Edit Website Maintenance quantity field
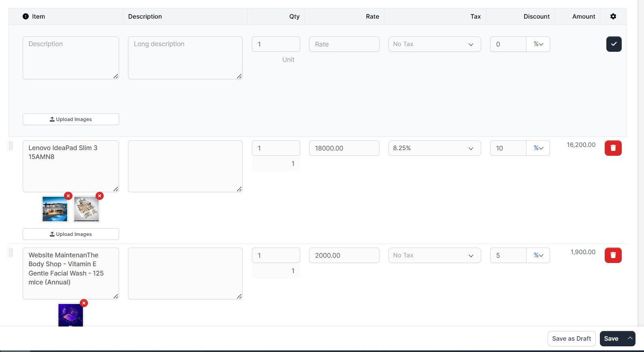Image resolution: width=644 pixels, height=352 pixels. pyautogui.click(x=276, y=255)
